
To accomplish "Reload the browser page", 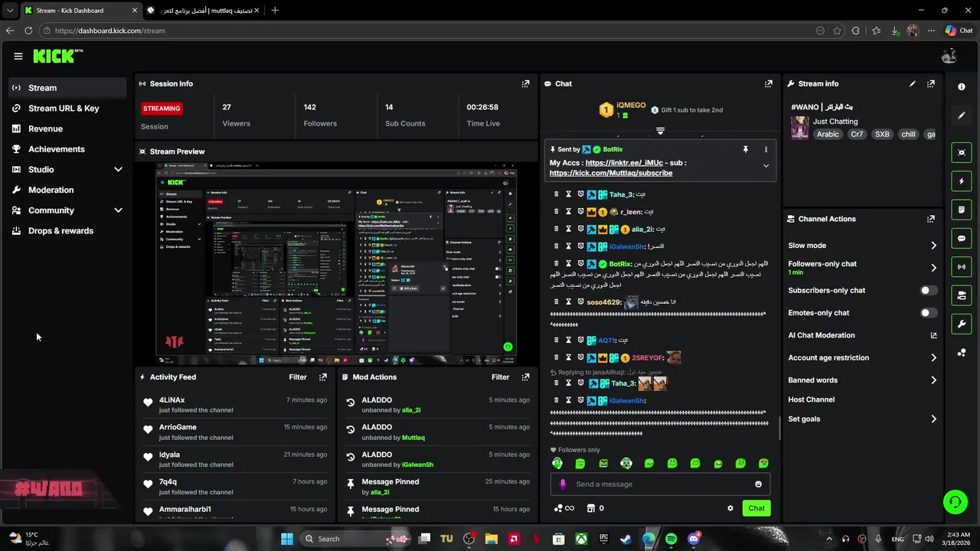I will click(28, 31).
